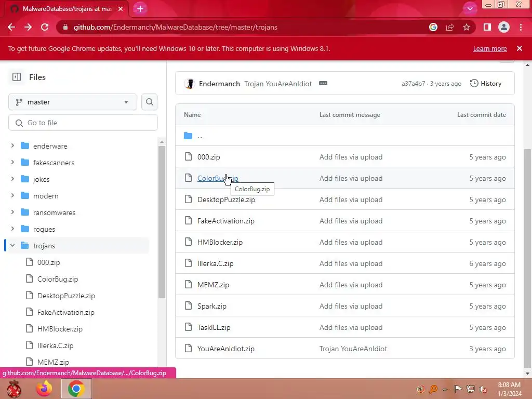This screenshot has width=532, height=399.
Task: Select FakeActivation.zip in the sidebar tree
Action: [x=66, y=312]
